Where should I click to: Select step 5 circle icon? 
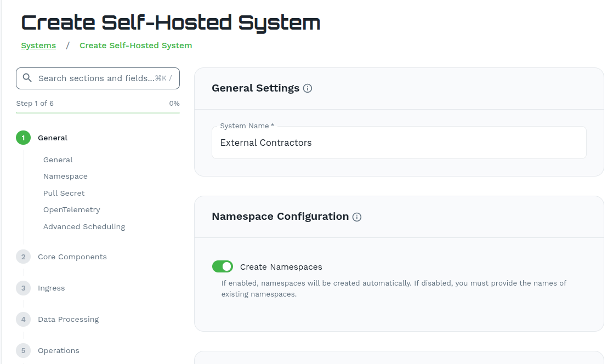click(24, 351)
